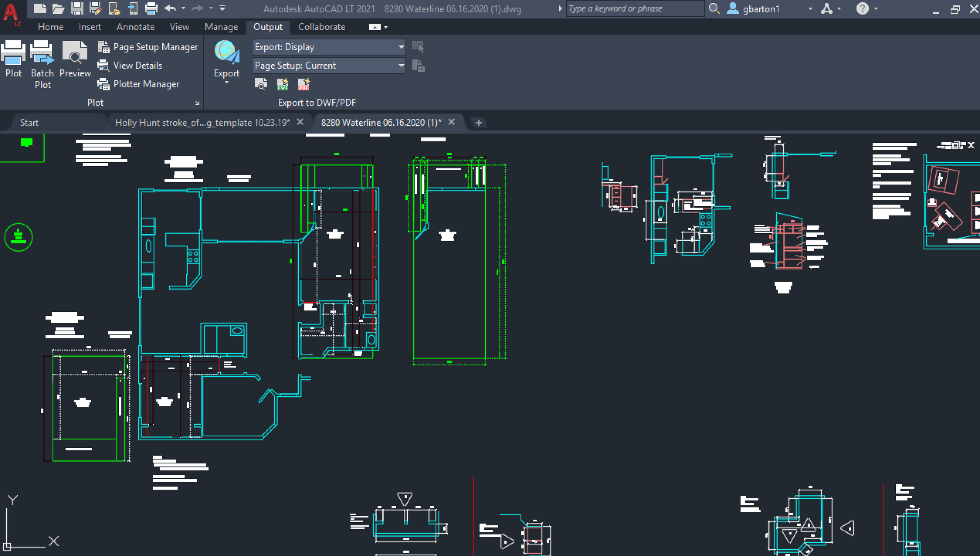Click the Plot printer icon

point(13,53)
